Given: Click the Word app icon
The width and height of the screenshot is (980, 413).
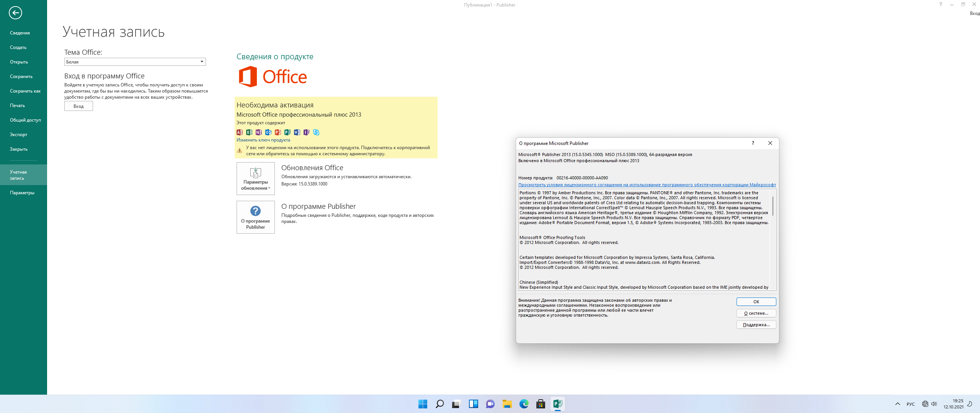Looking at the screenshot, I should point(297,132).
